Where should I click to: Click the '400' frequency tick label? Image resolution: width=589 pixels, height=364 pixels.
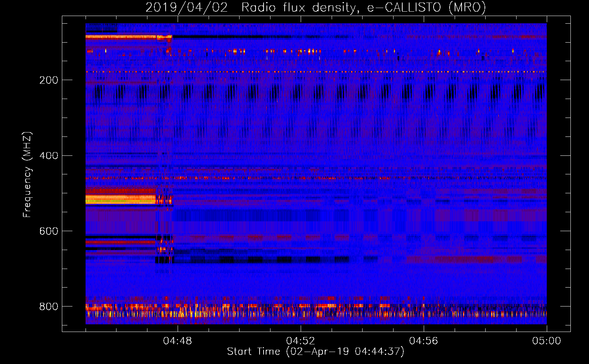(x=49, y=156)
